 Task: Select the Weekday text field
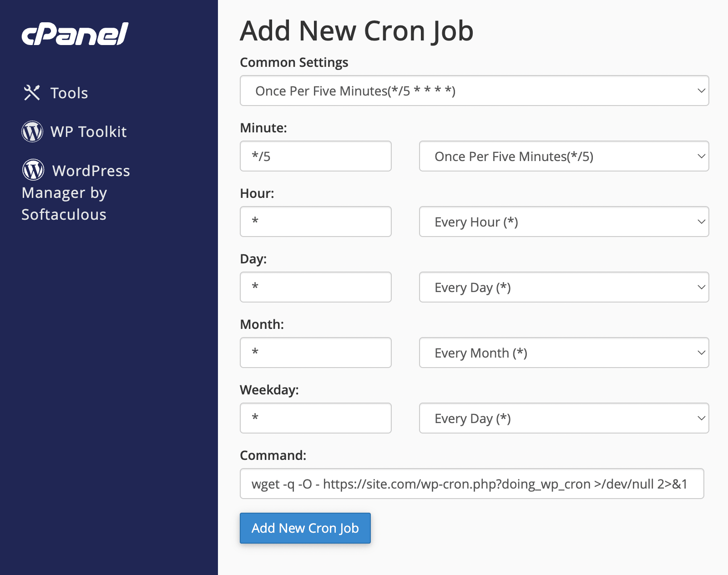pos(316,418)
